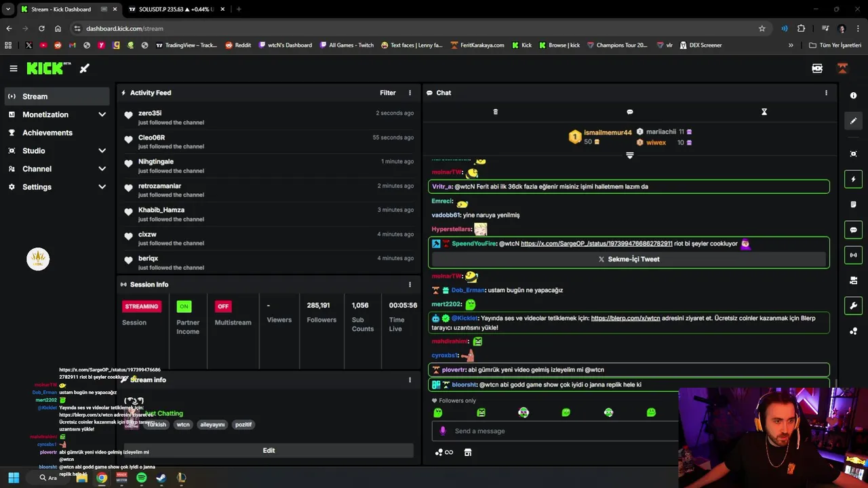868x488 pixels.
Task: Toggle Multistream OFF badge
Action: [x=223, y=306]
